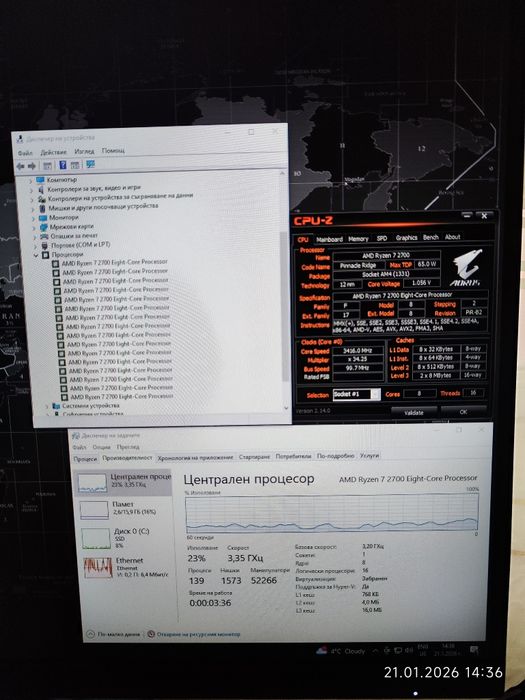Collapse details with the По-малко данни chevron
Image resolution: width=525 pixels, height=700 pixels.
(90, 634)
